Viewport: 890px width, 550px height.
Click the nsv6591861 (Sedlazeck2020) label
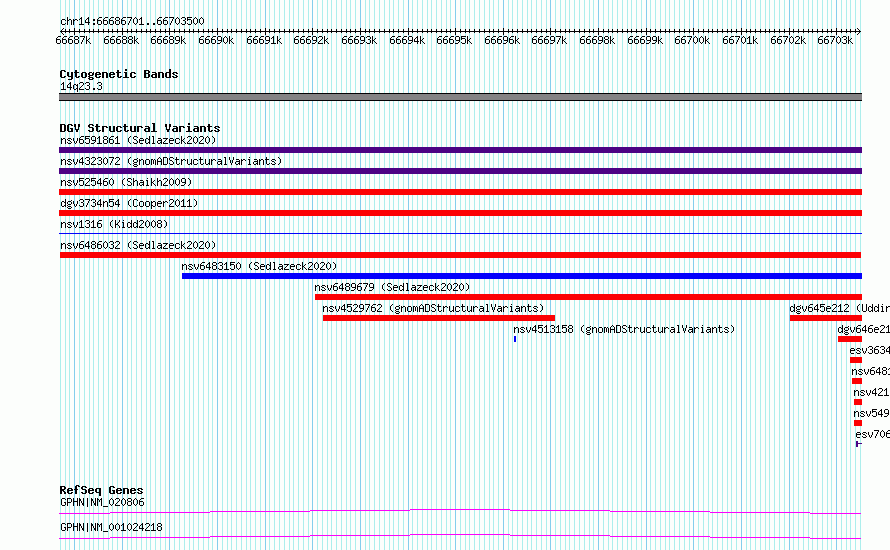(138, 140)
